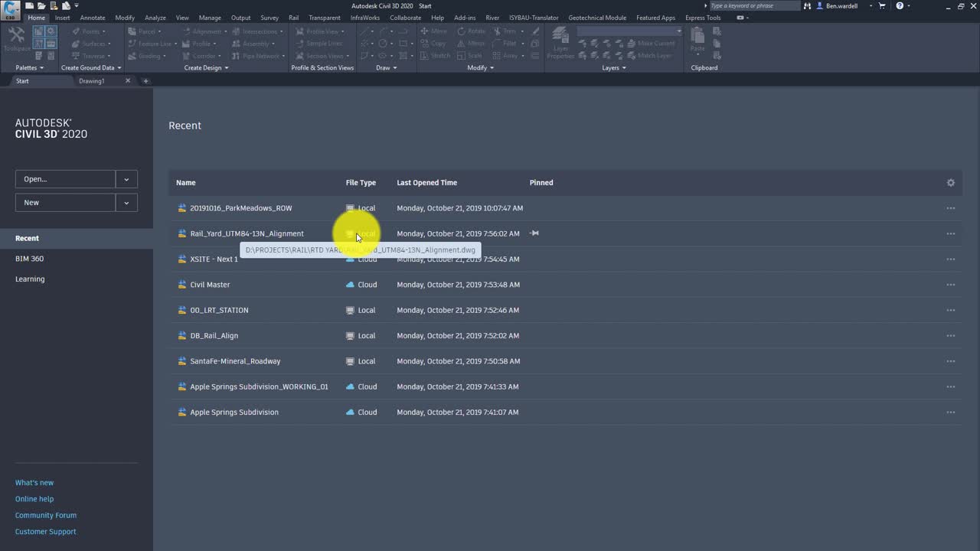
Task: Switch to the Survey ribbon tab
Action: (269, 18)
